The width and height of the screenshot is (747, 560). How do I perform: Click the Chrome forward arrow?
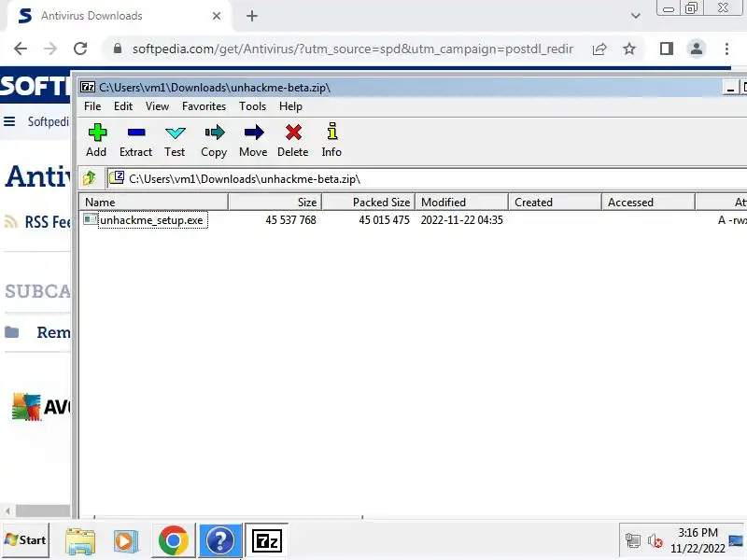50,49
